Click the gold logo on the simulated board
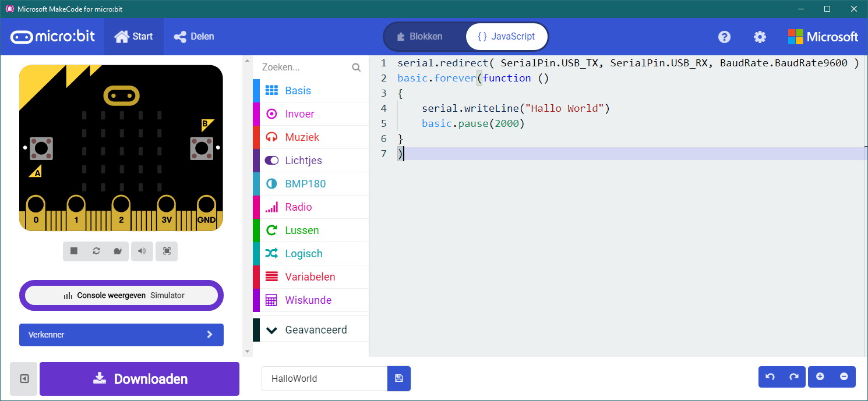Viewport: 868px width, 401px height. point(122,95)
